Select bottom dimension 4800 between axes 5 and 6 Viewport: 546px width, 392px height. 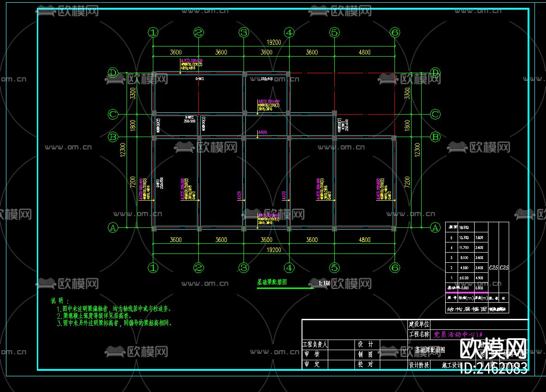click(x=365, y=240)
